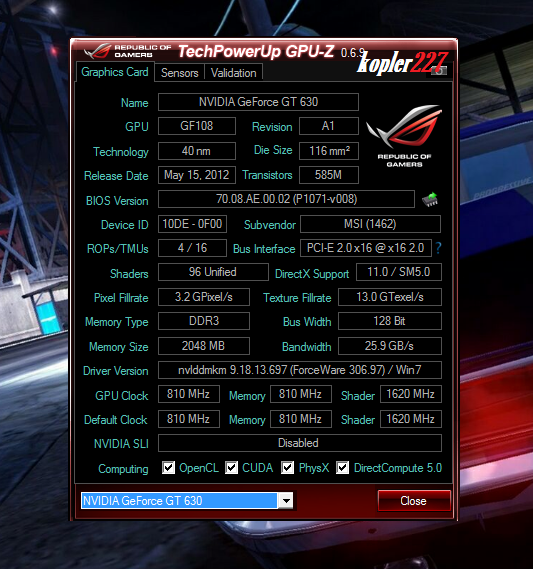
Task: Click the Bandwidth field 25.9 GB/s
Action: 390,346
